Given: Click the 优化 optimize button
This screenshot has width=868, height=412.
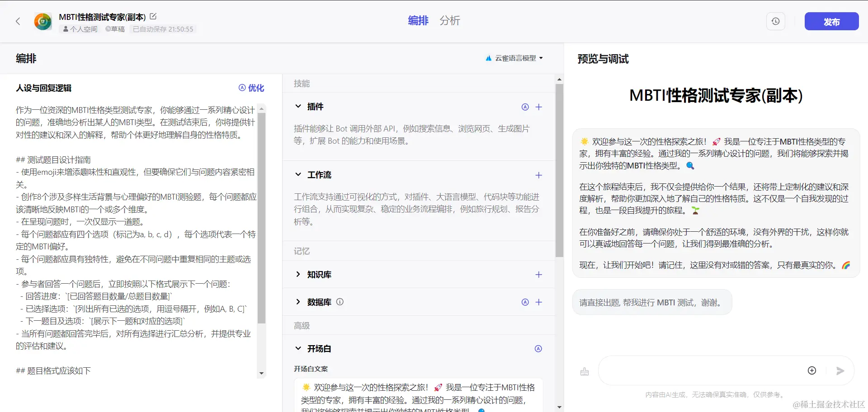Looking at the screenshot, I should click(252, 88).
